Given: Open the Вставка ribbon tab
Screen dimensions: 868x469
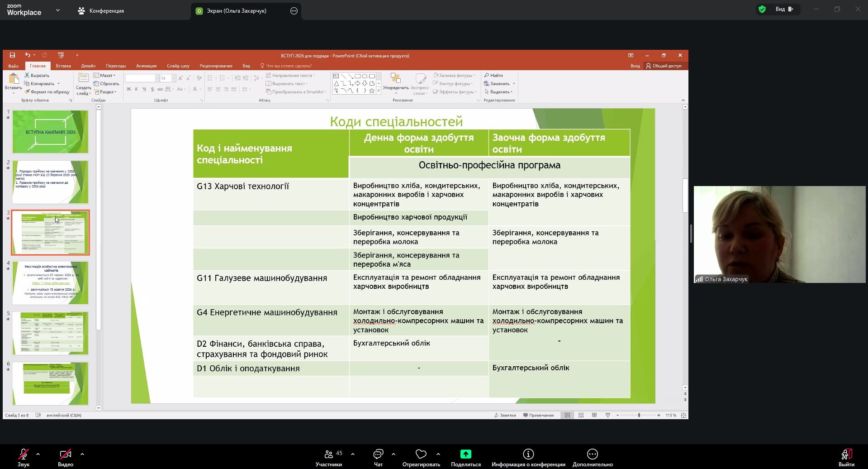Looking at the screenshot, I should coord(63,66).
